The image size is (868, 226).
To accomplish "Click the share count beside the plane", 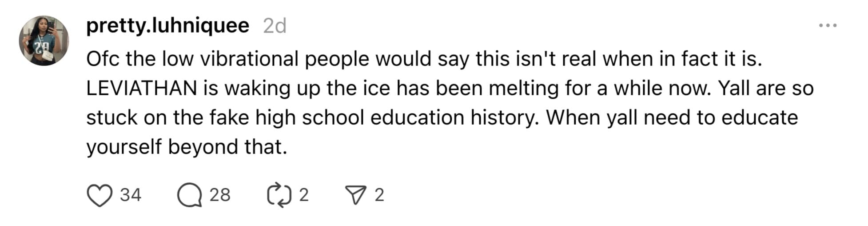I will 379,195.
